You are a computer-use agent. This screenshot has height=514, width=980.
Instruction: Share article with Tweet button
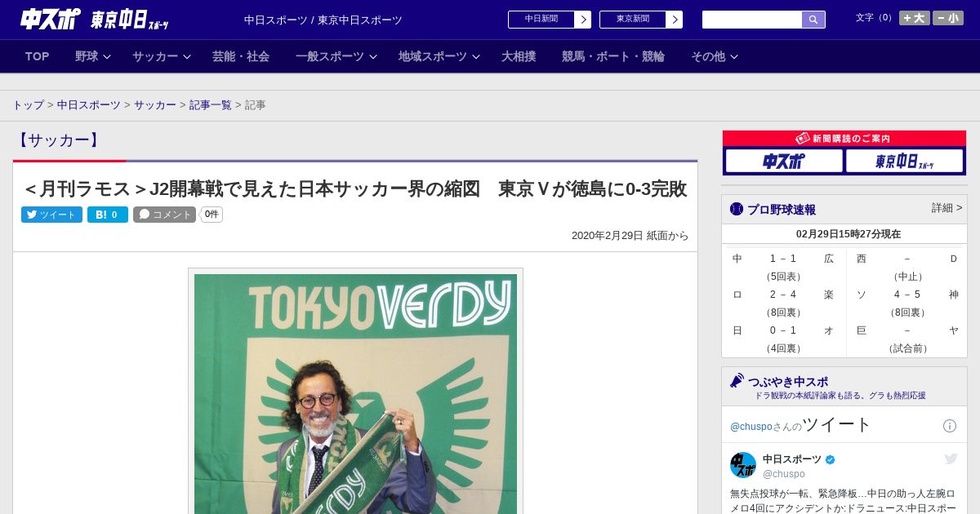pos(51,215)
